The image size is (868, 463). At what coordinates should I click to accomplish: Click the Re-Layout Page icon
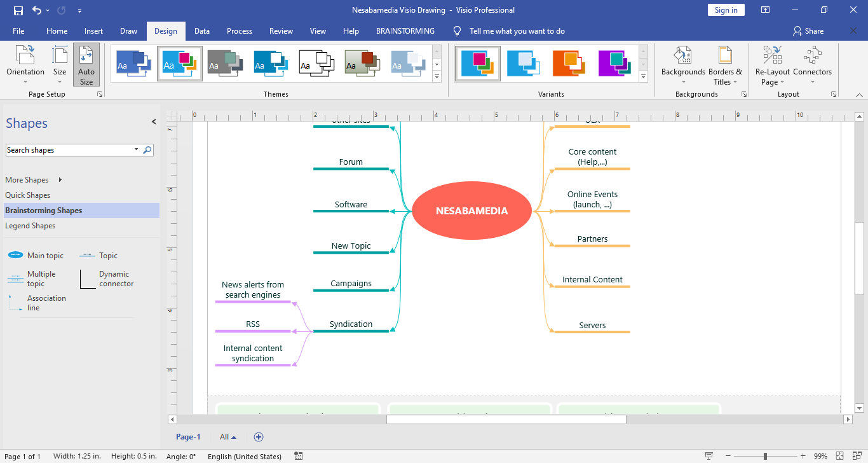[772, 64]
